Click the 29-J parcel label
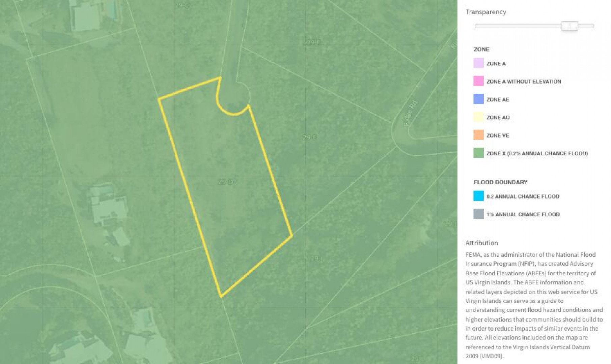This screenshot has height=364, width=611. click(316, 259)
